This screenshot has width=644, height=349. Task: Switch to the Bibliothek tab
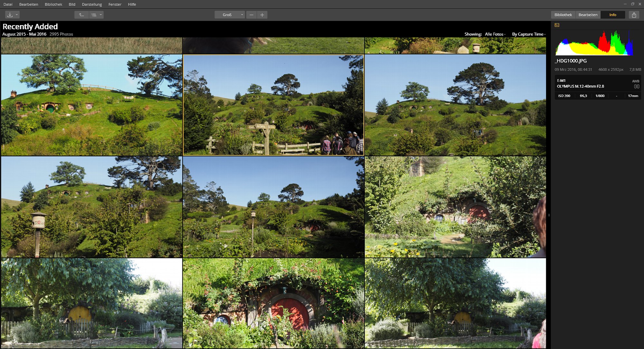563,15
